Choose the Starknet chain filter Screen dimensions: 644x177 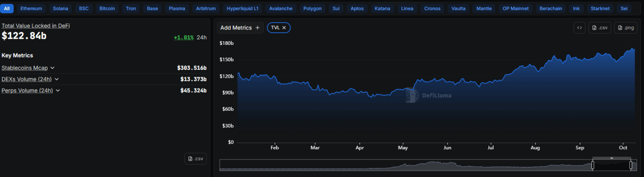click(x=600, y=8)
